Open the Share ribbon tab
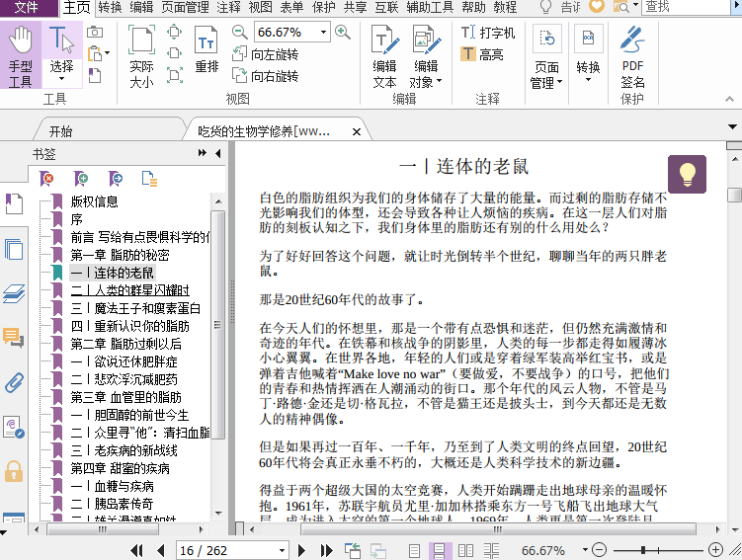Screen dimensions: 742x560 355,7
